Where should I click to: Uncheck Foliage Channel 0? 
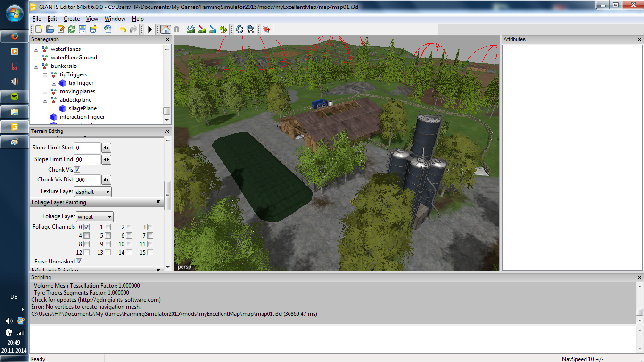point(87,227)
